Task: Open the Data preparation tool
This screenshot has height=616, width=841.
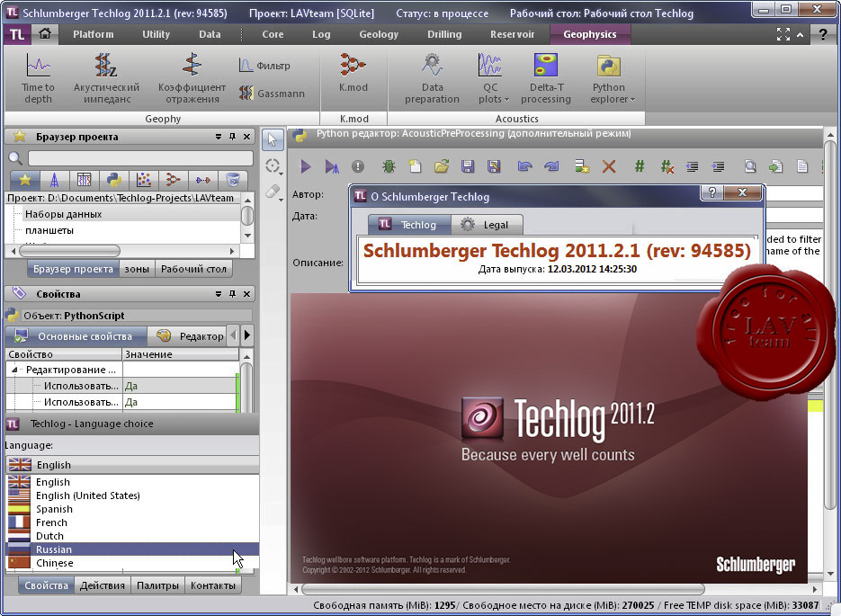Action: coord(432,79)
